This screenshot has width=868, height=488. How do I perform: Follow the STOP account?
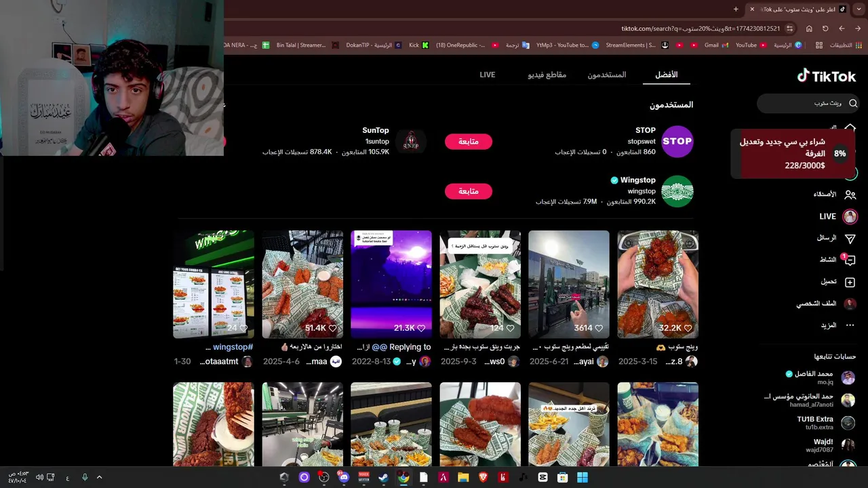469,142
